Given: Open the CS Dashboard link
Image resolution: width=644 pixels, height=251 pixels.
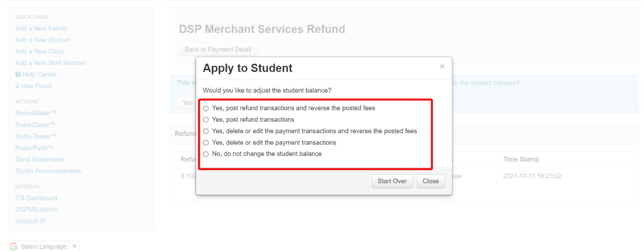Looking at the screenshot, I should point(36,198).
